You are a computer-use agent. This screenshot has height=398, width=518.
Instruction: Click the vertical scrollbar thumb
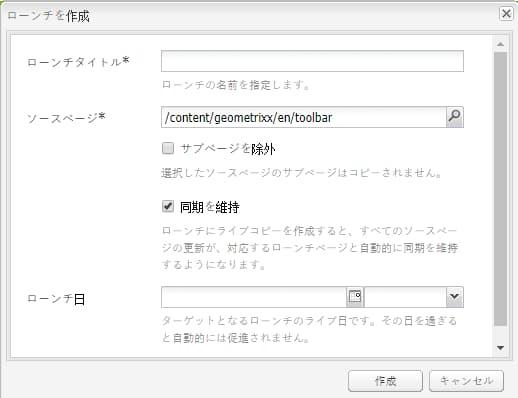500,189
